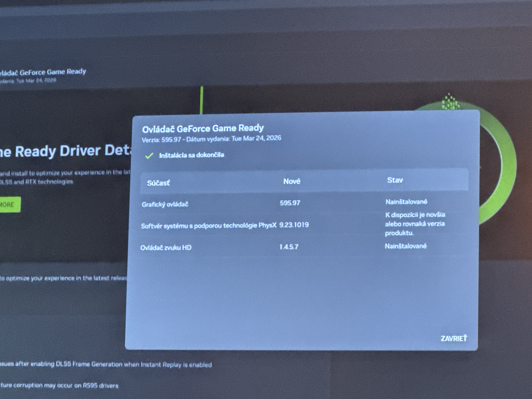
Task: Click the 595.97 version value in the table
Action: pyautogui.click(x=290, y=203)
